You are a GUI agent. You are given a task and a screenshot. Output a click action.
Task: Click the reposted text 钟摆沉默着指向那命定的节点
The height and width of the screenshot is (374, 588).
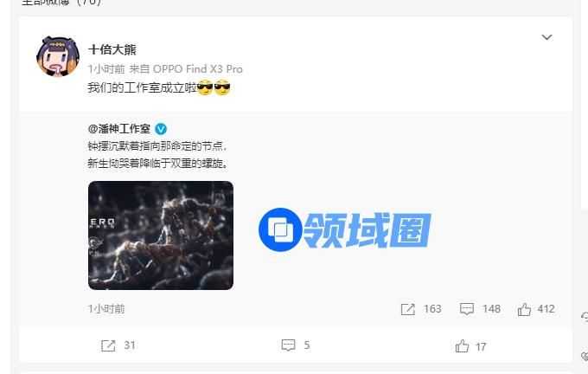157,146
